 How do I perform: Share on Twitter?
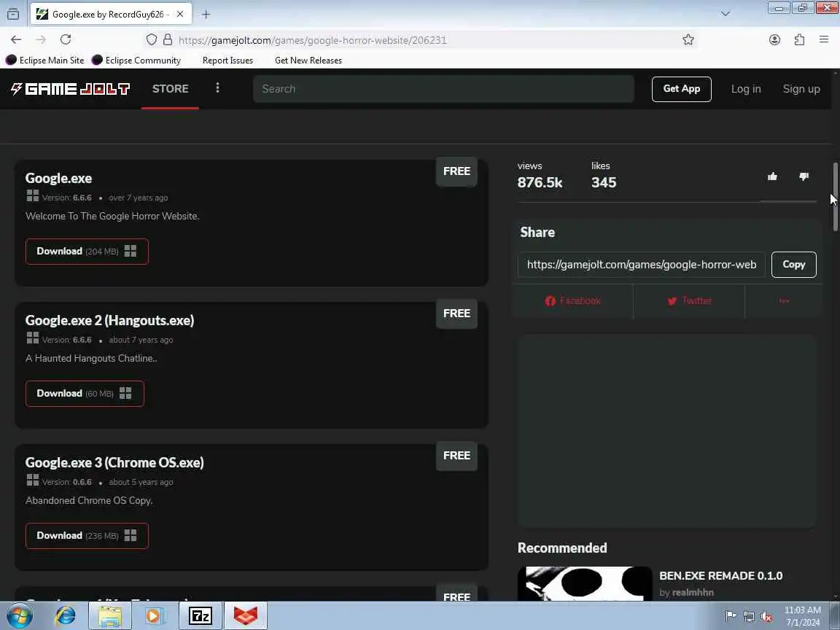689,301
